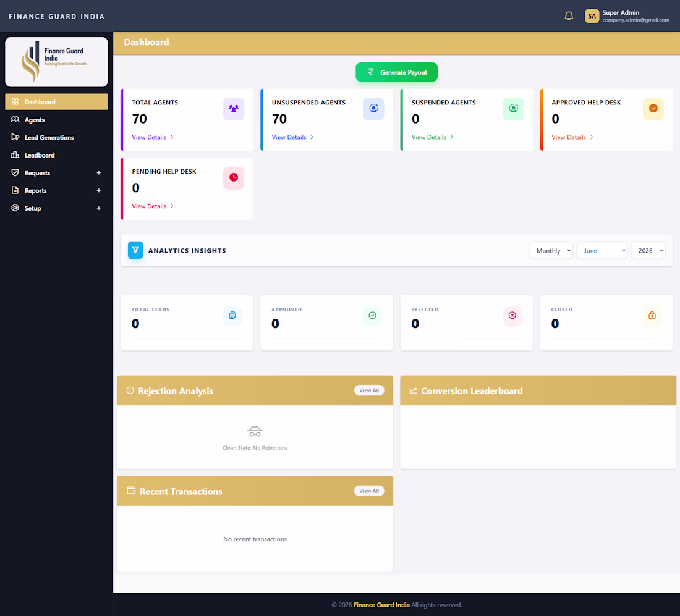Open Agents in the sidebar
The image size is (680, 616).
click(x=56, y=120)
